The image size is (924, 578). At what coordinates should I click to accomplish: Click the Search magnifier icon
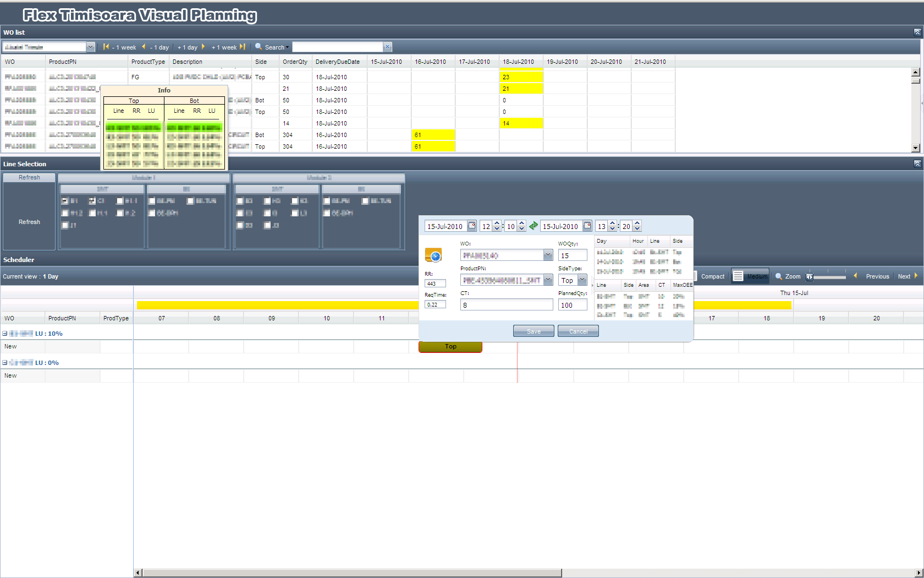click(x=258, y=47)
